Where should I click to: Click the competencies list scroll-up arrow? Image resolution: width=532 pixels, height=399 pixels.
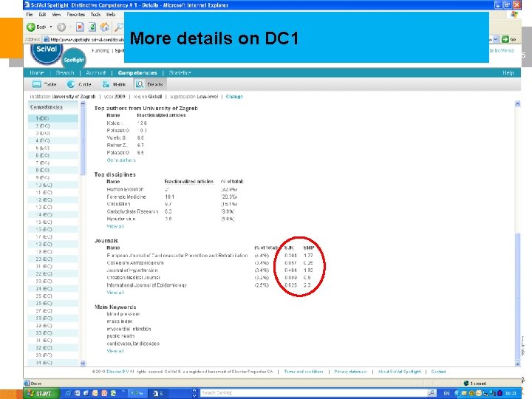click(83, 104)
